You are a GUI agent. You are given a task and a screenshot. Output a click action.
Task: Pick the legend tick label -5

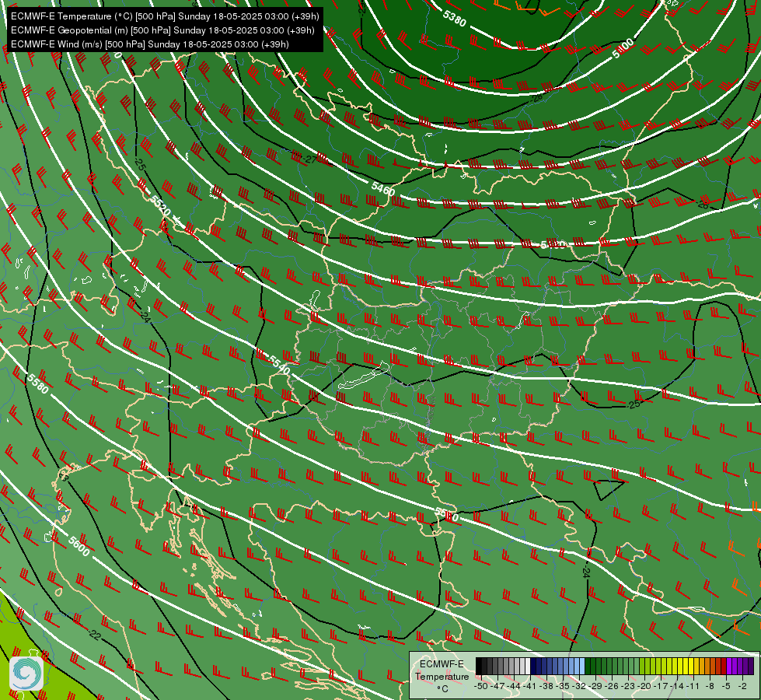pyautogui.click(x=727, y=686)
